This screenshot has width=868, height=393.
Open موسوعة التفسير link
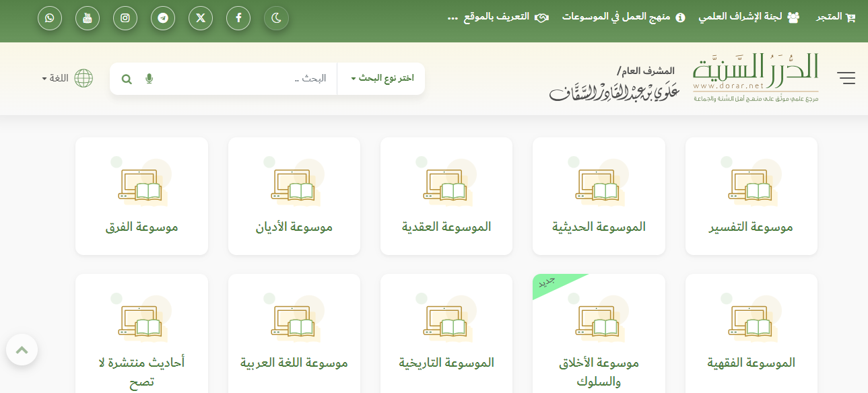pyautogui.click(x=752, y=227)
